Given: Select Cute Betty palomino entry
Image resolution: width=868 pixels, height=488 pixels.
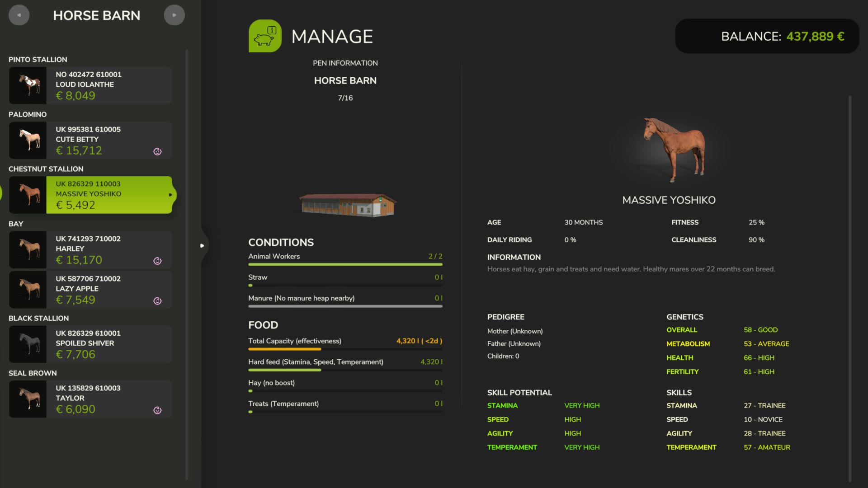Looking at the screenshot, I should [90, 140].
